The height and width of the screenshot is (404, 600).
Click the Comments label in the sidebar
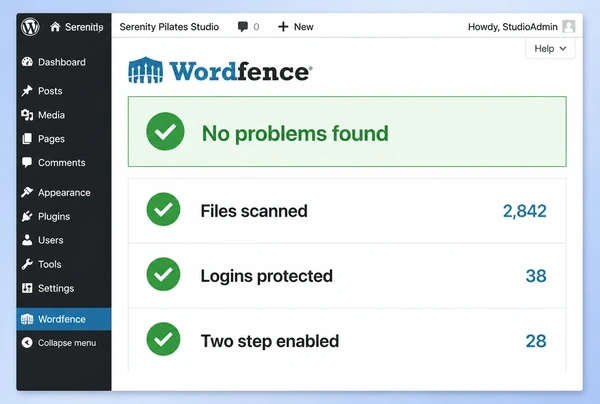tap(62, 163)
